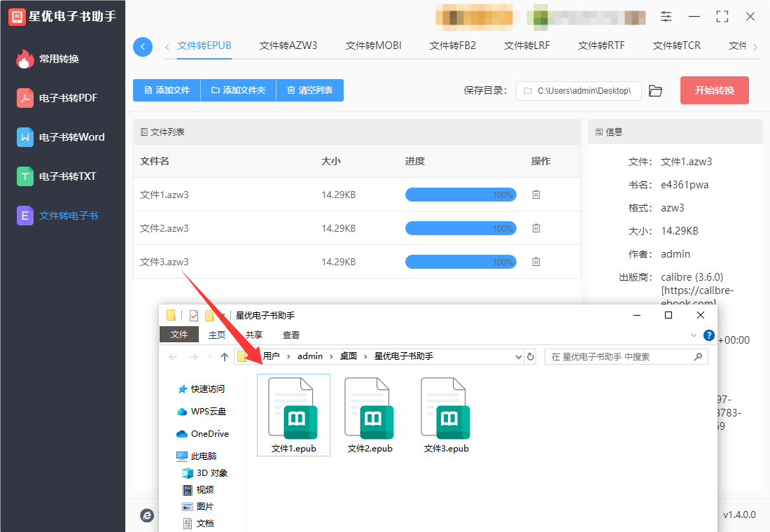Delete 文件1.azw3 from the file list
This screenshot has height=532, width=770.
[x=536, y=195]
